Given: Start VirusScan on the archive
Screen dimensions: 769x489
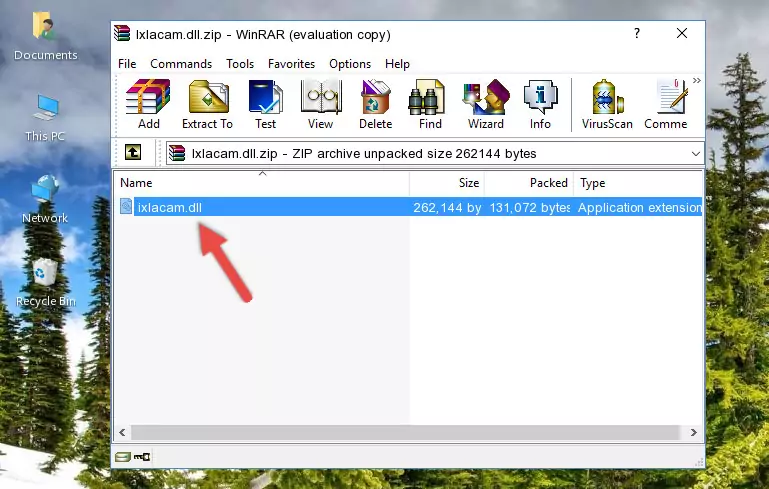Looking at the screenshot, I should click(607, 104).
